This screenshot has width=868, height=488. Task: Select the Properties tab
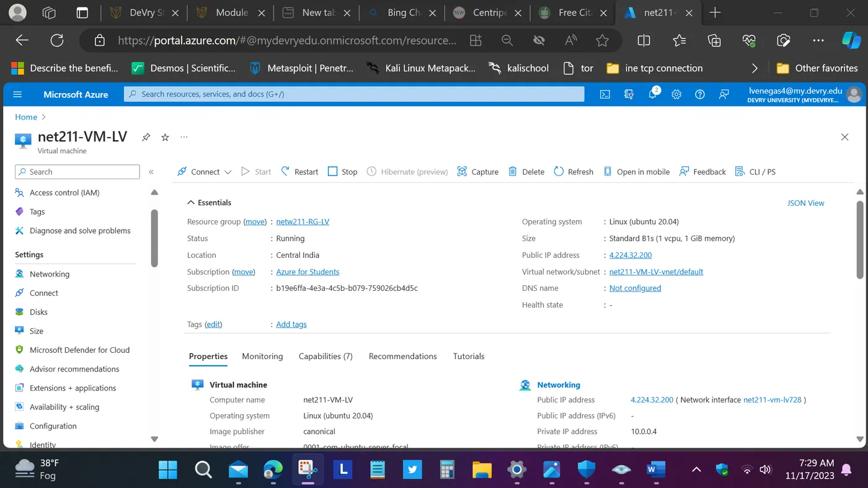208,357
